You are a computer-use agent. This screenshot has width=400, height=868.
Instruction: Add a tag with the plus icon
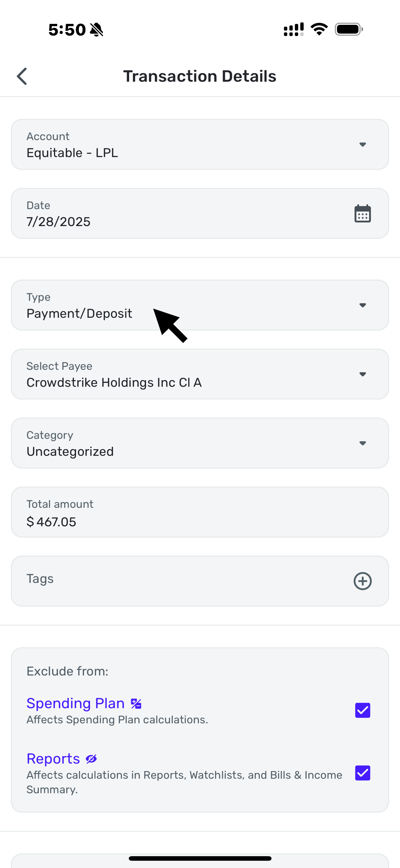coord(362,581)
